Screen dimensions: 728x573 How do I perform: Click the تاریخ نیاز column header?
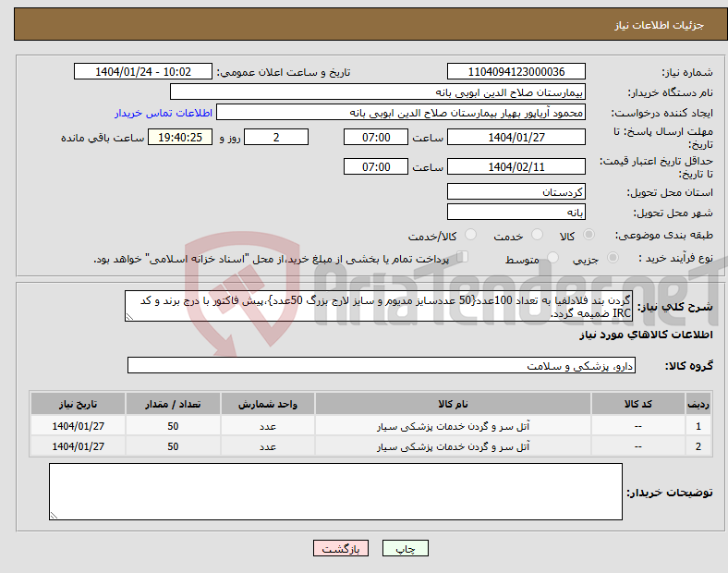point(78,404)
